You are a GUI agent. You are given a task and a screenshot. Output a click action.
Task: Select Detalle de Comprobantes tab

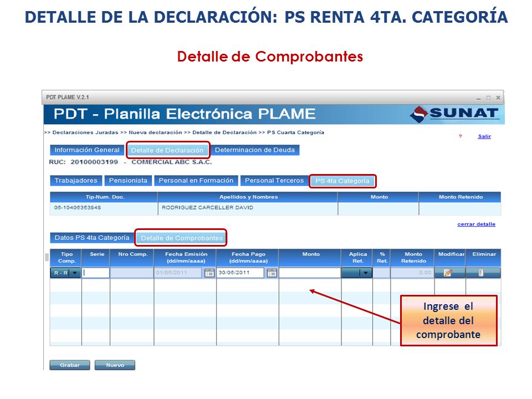click(182, 238)
